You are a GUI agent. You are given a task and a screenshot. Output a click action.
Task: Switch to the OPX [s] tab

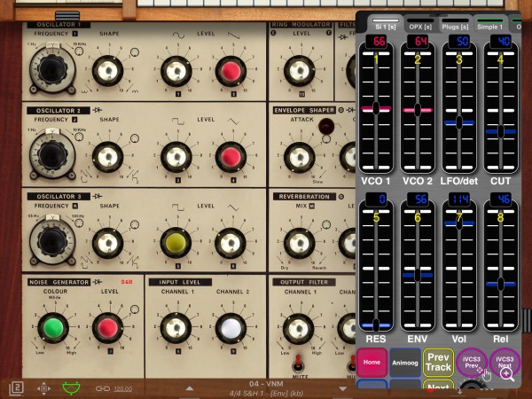(420, 27)
